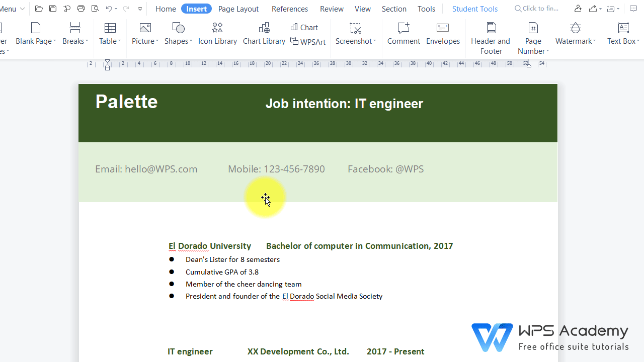Image resolution: width=644 pixels, height=362 pixels.
Task: Switch to the Home tab
Action: click(x=166, y=9)
